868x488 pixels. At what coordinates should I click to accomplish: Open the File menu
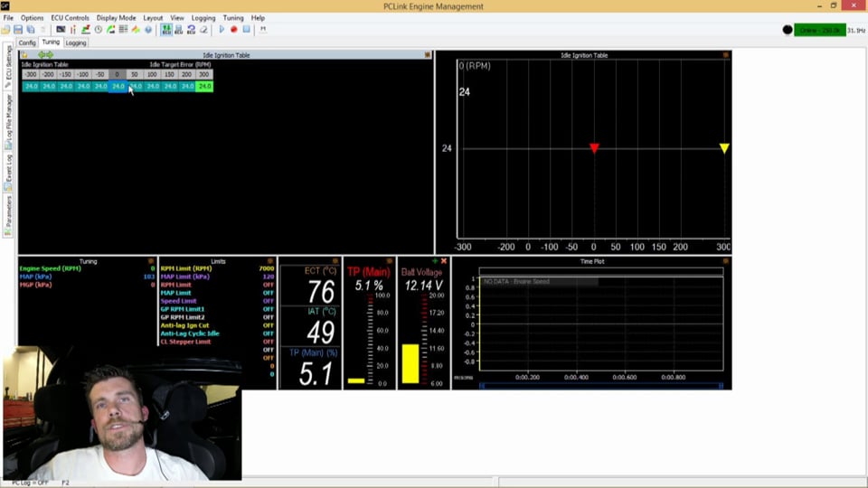pos(8,18)
